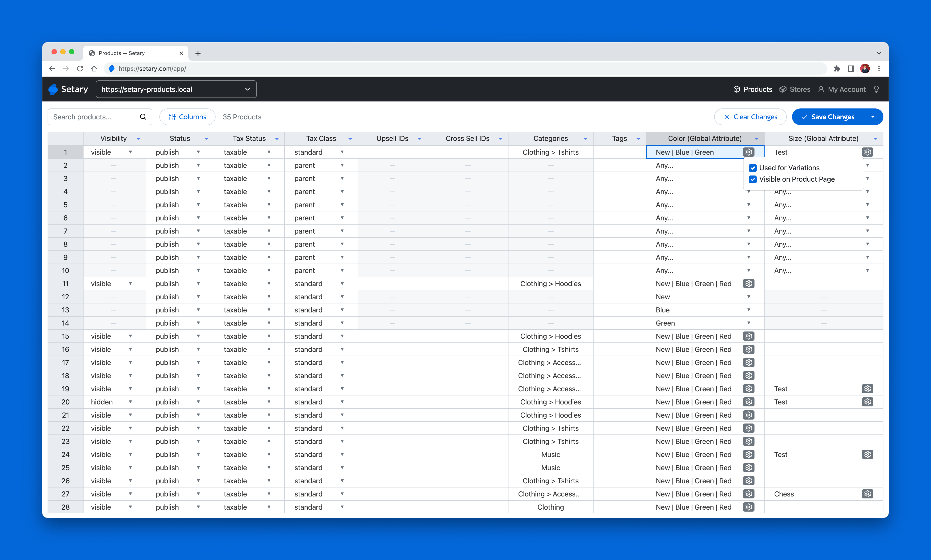Open the Columns button
This screenshot has height=560, width=931.
point(187,117)
